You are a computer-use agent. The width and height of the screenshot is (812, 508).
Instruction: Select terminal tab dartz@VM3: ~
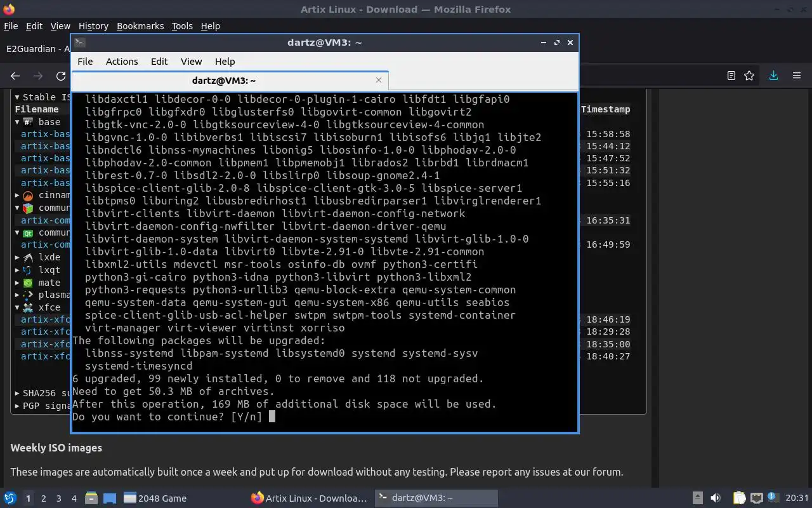click(x=224, y=81)
